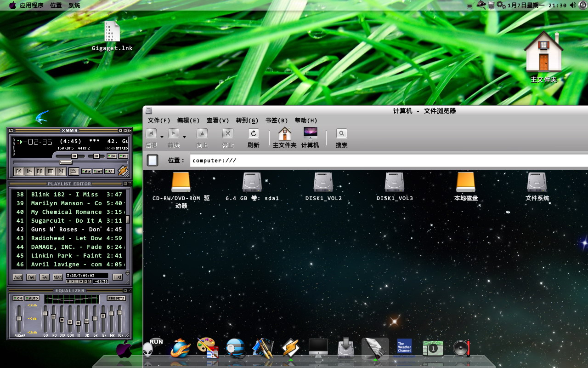The height and width of the screenshot is (368, 588).
Task: Open equalizer PRESETS menu
Action: (x=117, y=299)
